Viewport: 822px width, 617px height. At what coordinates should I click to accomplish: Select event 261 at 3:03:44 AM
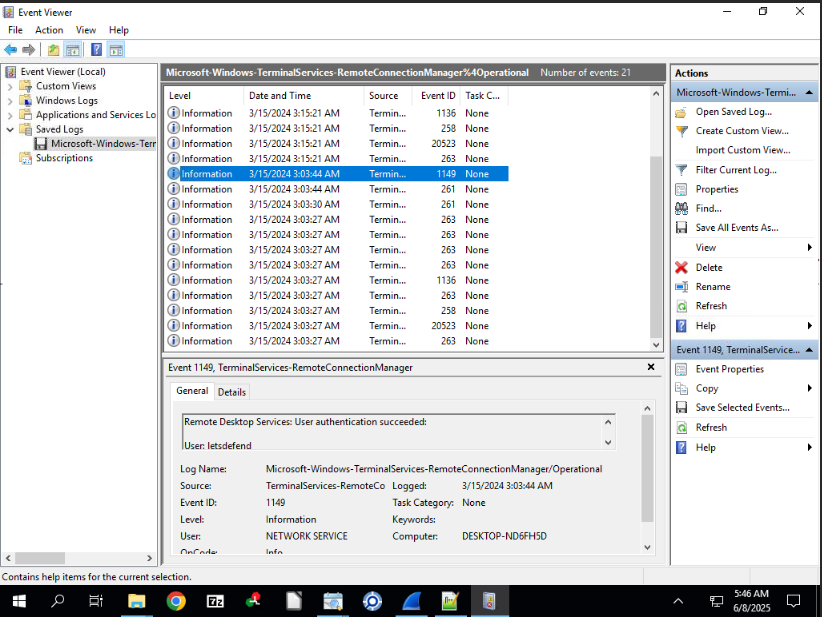(337, 189)
